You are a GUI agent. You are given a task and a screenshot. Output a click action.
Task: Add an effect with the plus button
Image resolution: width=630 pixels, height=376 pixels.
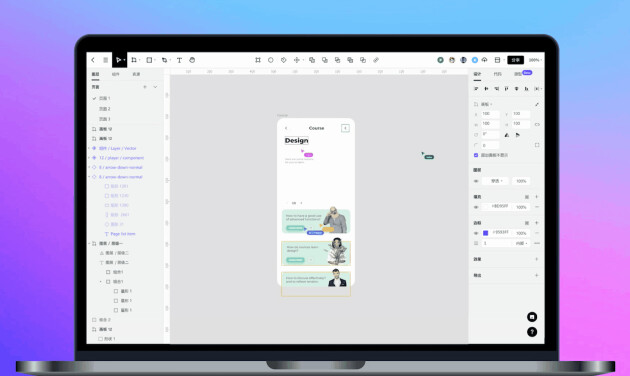537,259
